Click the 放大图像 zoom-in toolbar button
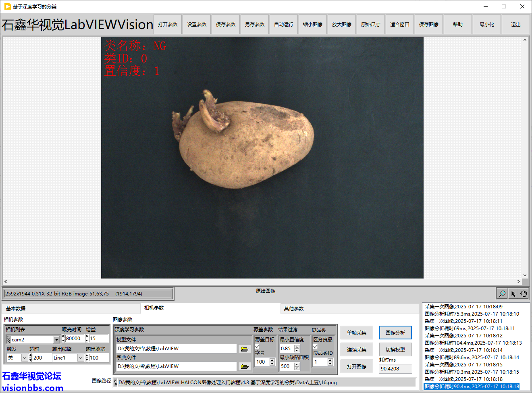This screenshot has height=393, width=532. coord(342,25)
